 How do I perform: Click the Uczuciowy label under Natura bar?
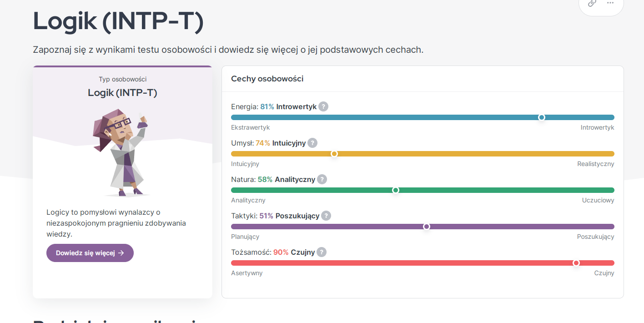click(598, 200)
